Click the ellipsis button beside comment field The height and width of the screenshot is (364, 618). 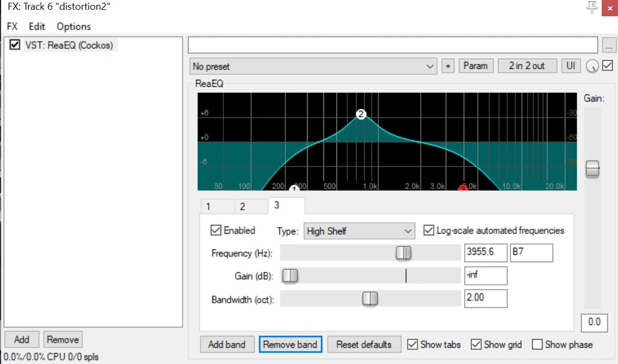pyautogui.click(x=609, y=45)
